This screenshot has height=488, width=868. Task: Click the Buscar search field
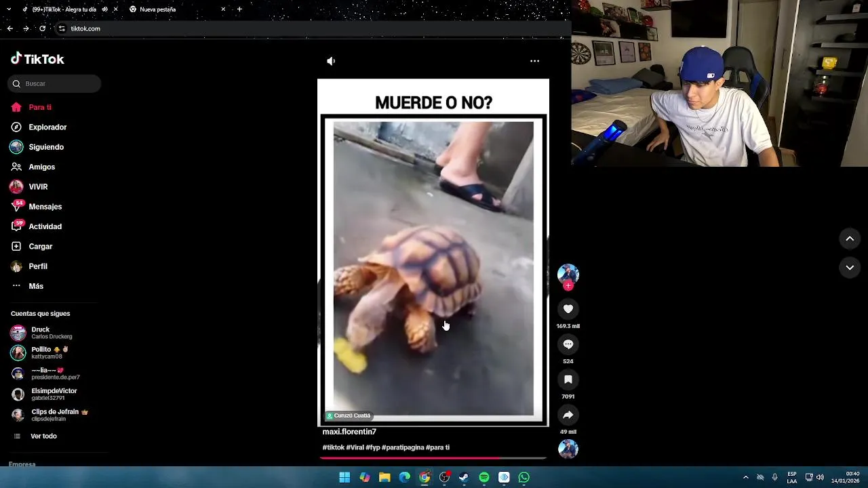(54, 83)
